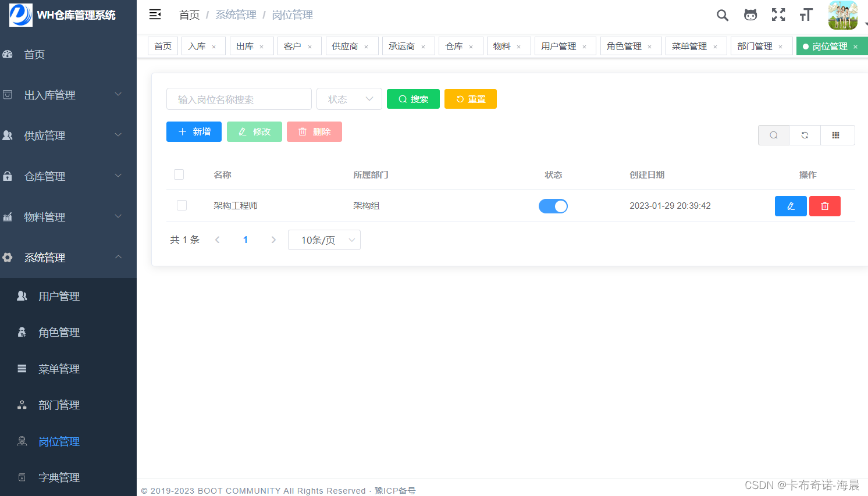
Task: Check the row checkbox for 架构工程师
Action: pyautogui.click(x=182, y=205)
